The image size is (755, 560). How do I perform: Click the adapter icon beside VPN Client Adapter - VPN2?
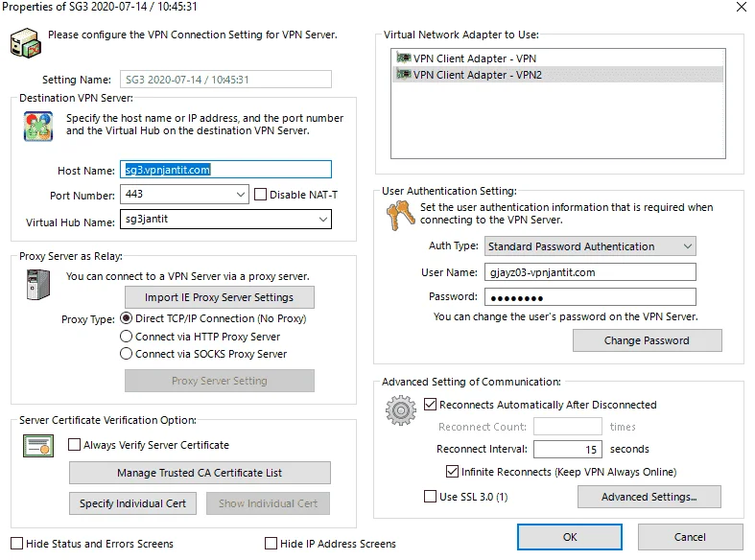[x=404, y=74]
